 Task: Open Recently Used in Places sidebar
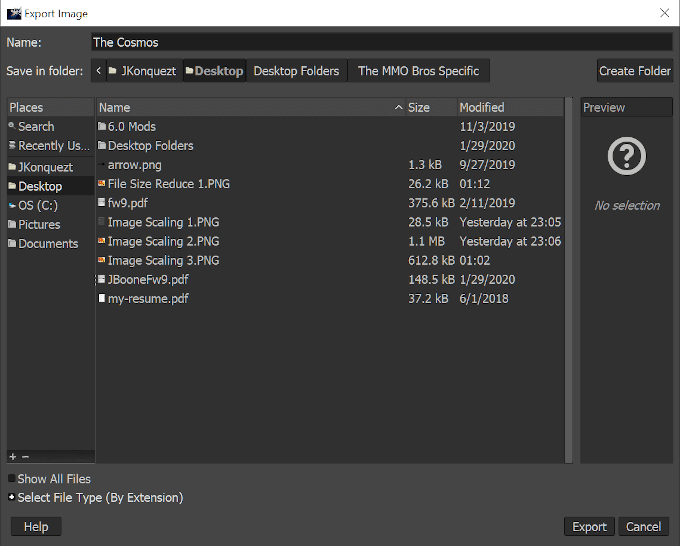[x=50, y=146]
